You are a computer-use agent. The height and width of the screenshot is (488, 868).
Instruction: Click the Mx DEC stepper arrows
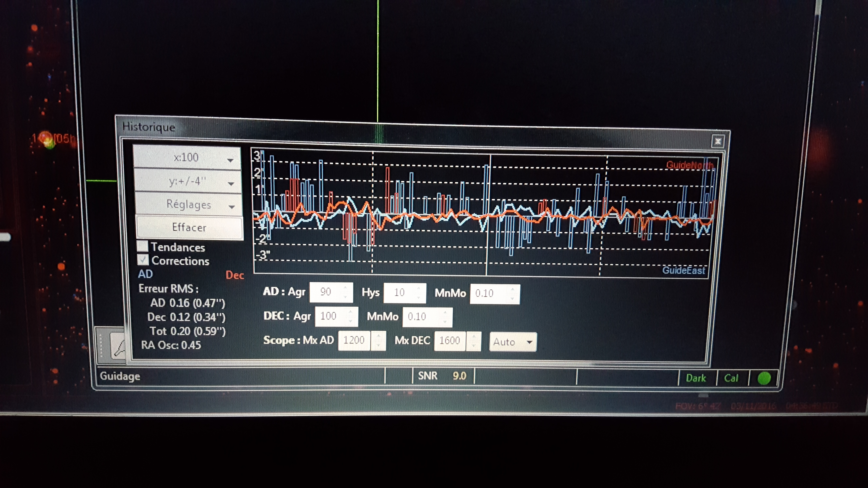pos(473,341)
